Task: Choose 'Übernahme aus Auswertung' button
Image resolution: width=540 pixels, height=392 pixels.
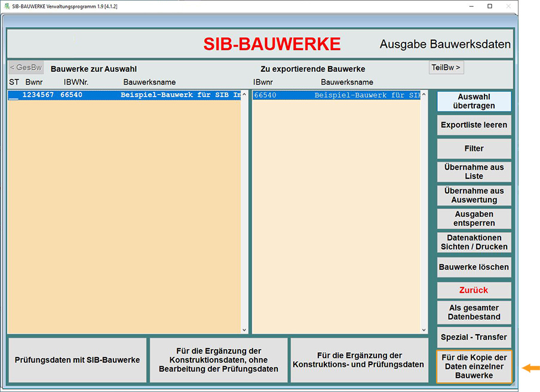Action: point(474,196)
